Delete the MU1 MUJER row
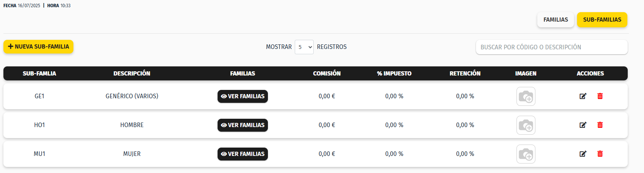Image resolution: width=644 pixels, height=173 pixels. (600, 154)
